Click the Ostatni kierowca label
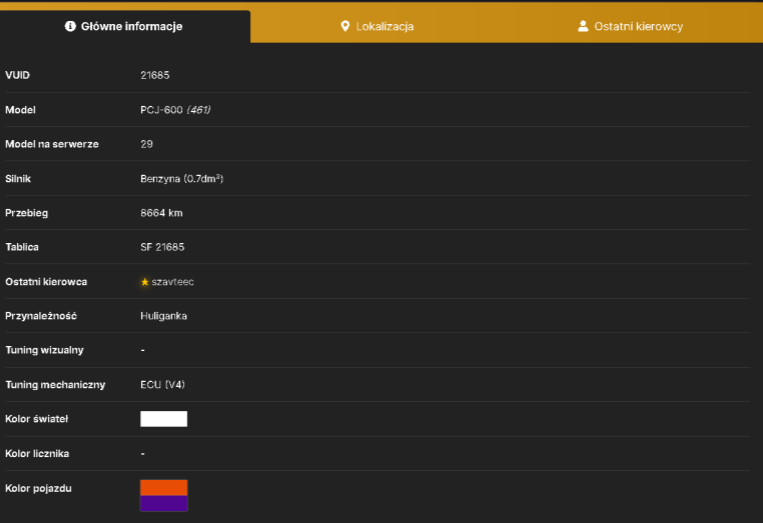This screenshot has width=763, height=523. coord(46,282)
